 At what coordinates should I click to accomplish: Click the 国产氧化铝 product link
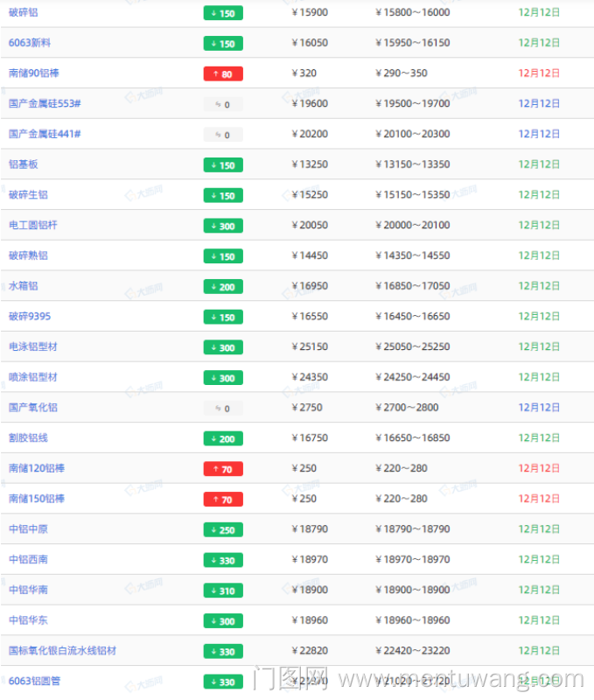tap(33, 408)
